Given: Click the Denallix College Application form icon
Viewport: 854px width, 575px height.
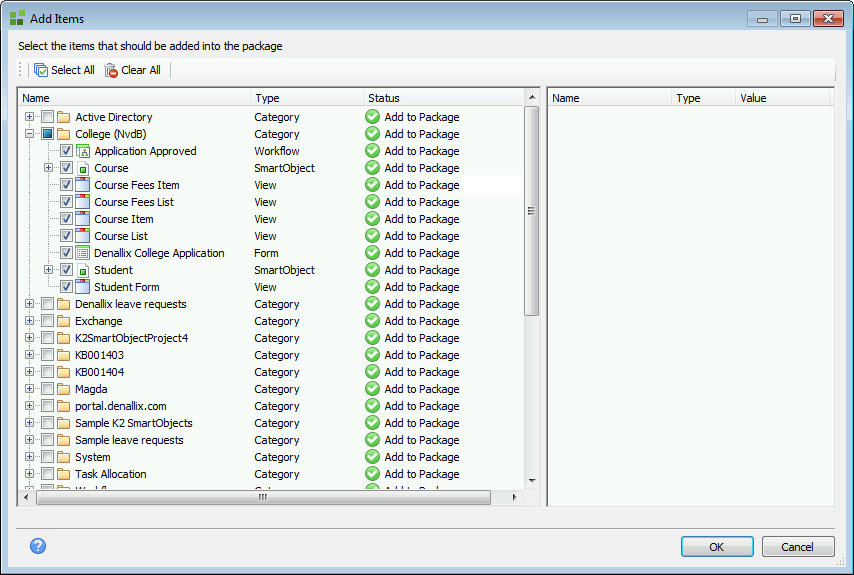Looking at the screenshot, I should pyautogui.click(x=84, y=253).
